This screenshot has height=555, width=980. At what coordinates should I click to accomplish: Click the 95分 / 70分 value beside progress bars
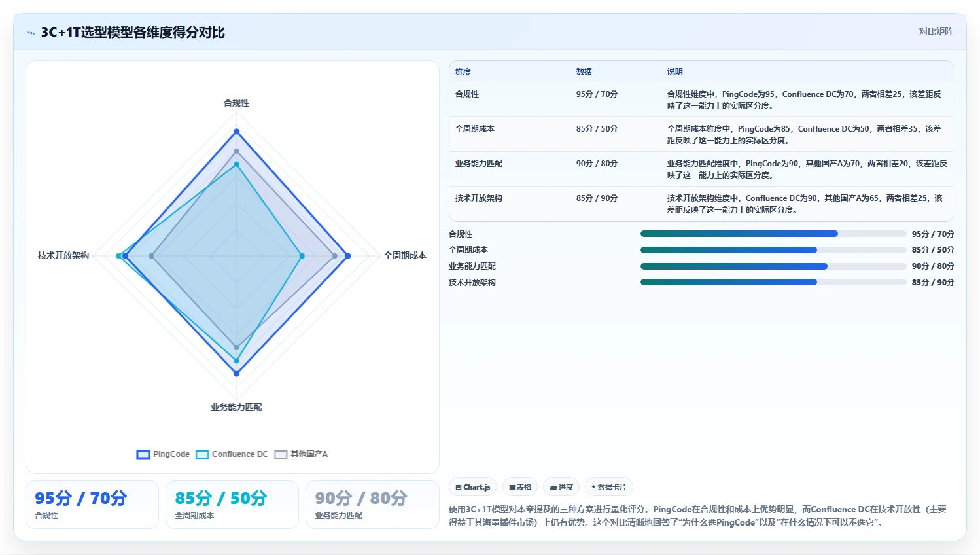pos(933,234)
